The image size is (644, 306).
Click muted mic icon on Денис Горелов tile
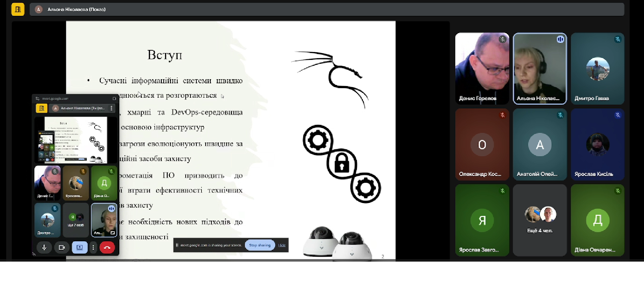coord(502,39)
